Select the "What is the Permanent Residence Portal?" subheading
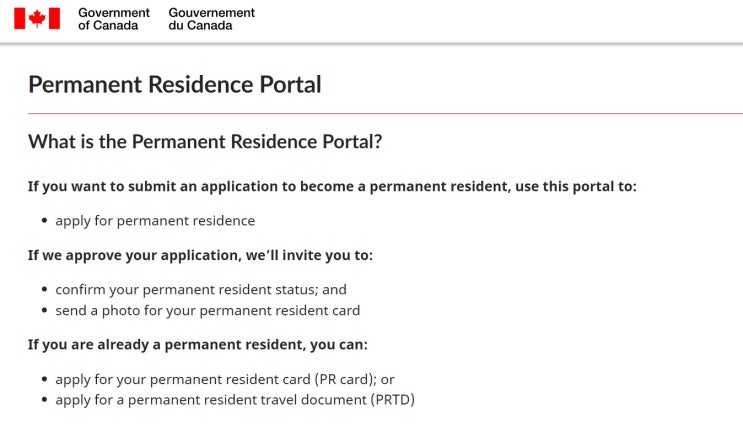This screenshot has height=426, width=743. (x=205, y=142)
